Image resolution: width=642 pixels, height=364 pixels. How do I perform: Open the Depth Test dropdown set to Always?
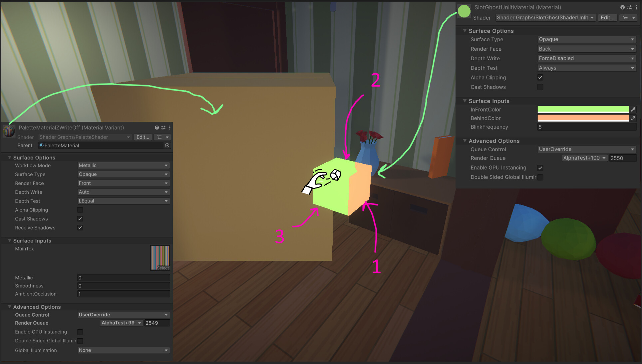(x=586, y=68)
